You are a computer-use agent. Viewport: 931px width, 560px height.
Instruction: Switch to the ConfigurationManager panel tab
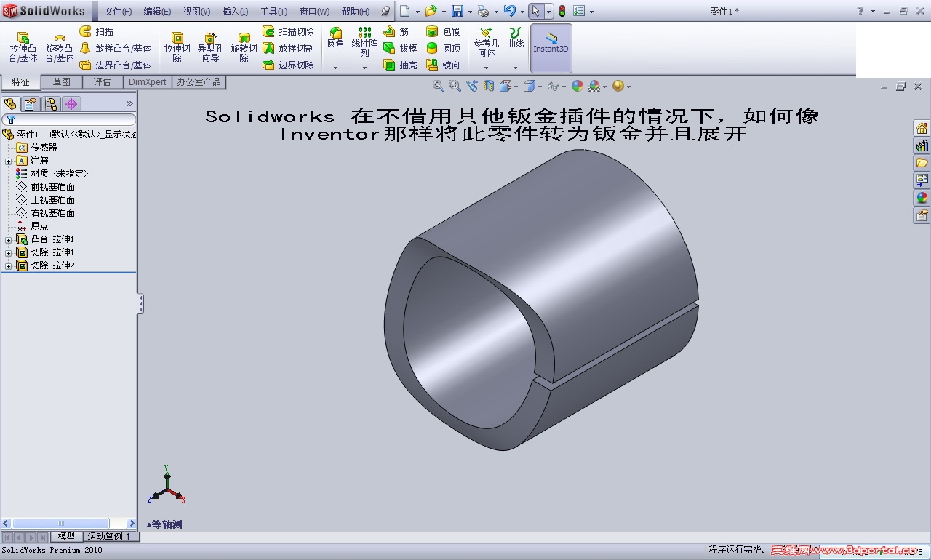51,104
